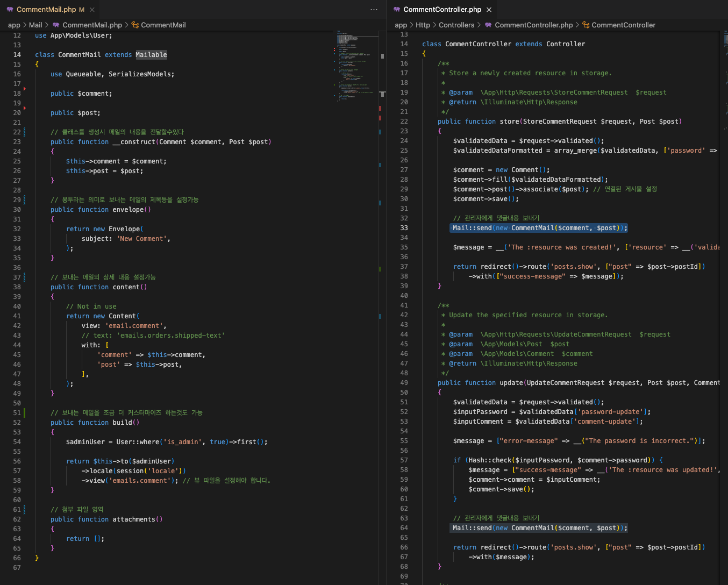The height and width of the screenshot is (585, 728).
Task: Click the 'envelope()' function name
Action: pyautogui.click(x=132, y=210)
